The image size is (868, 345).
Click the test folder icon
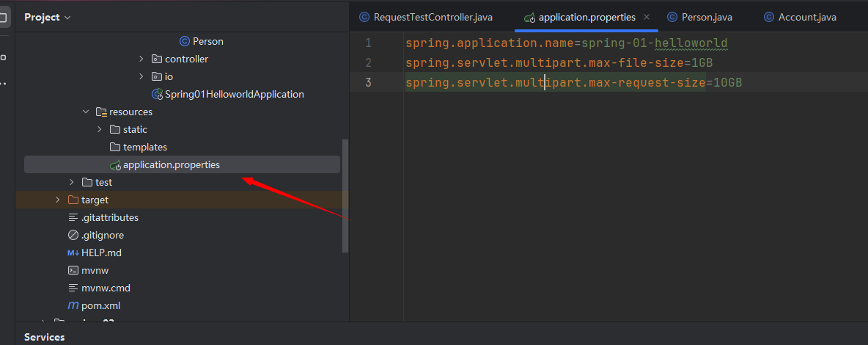pyautogui.click(x=87, y=183)
